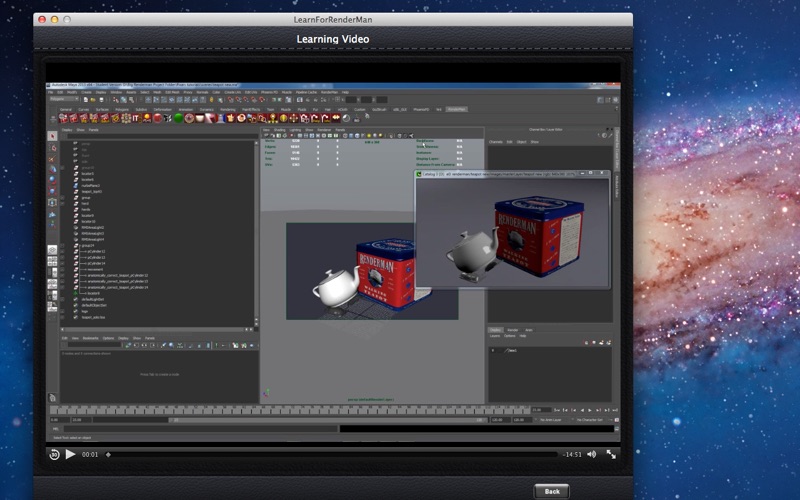800x500 pixels.
Task: Click the Learning Video heading
Action: click(x=333, y=39)
